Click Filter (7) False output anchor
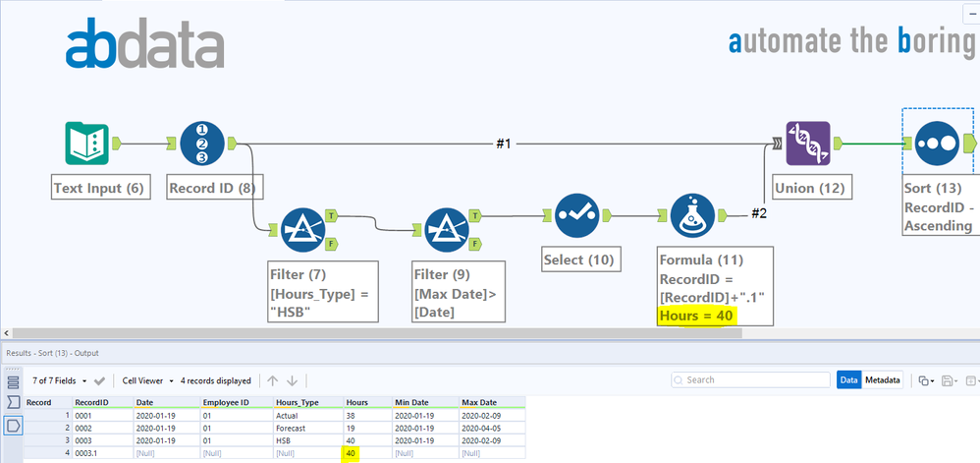The width and height of the screenshot is (980, 463). (x=332, y=244)
